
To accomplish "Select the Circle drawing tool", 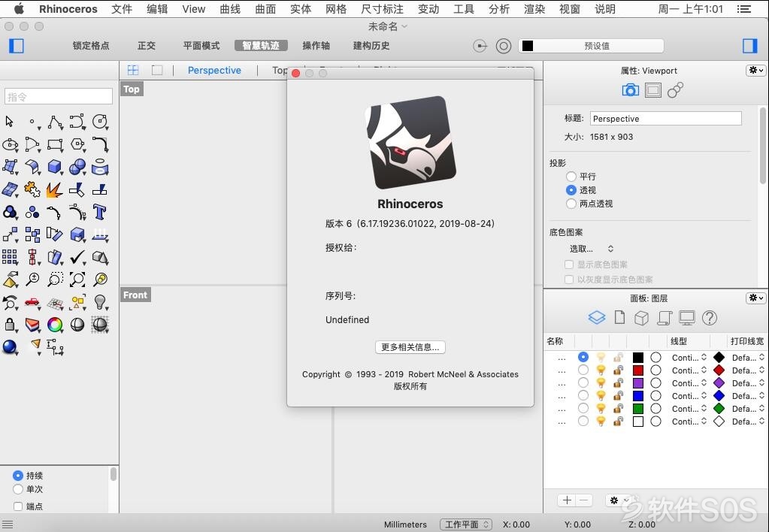I will pos(99,122).
